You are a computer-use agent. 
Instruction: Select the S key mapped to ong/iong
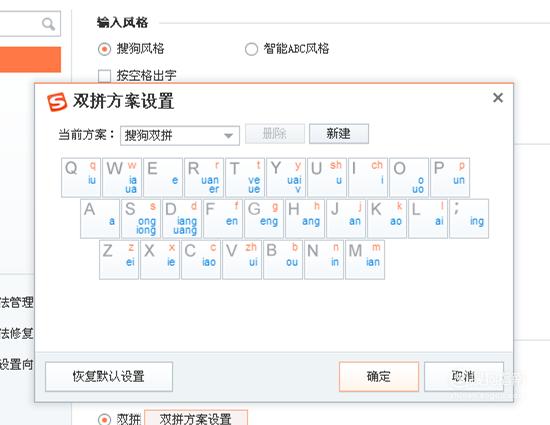pos(141,219)
